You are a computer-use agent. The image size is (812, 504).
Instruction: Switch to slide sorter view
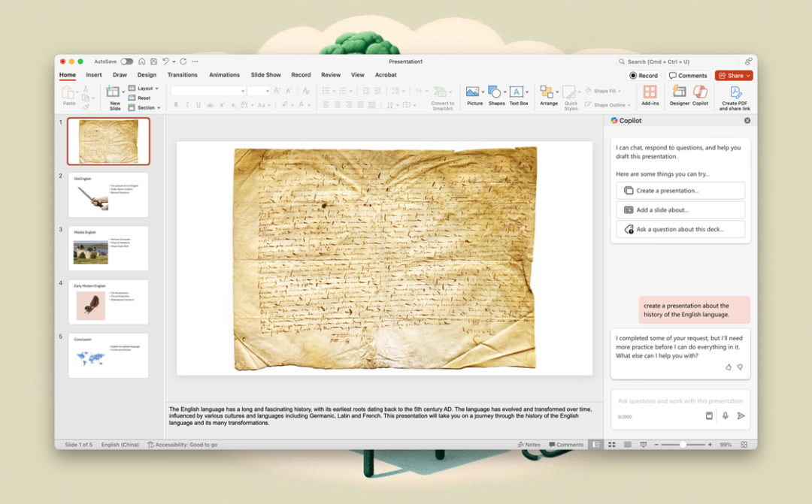click(611, 445)
